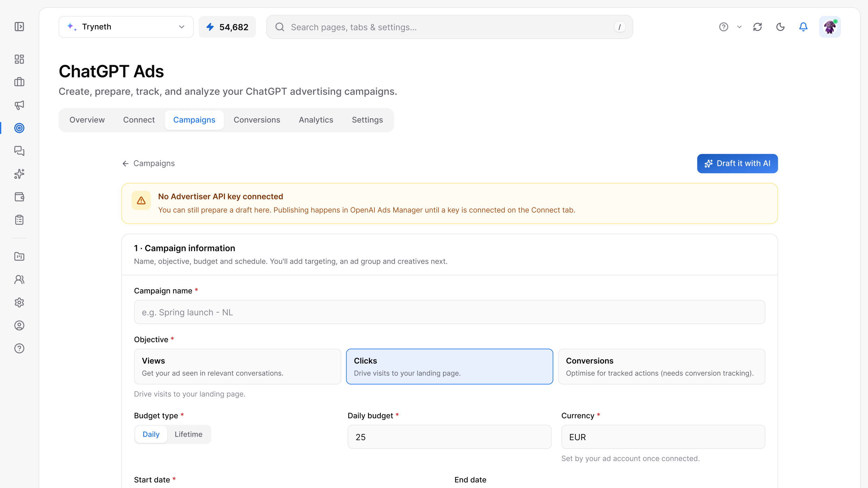The image size is (868, 488).
Task: Open the AI sparkles icon in sidebar
Action: tap(19, 174)
